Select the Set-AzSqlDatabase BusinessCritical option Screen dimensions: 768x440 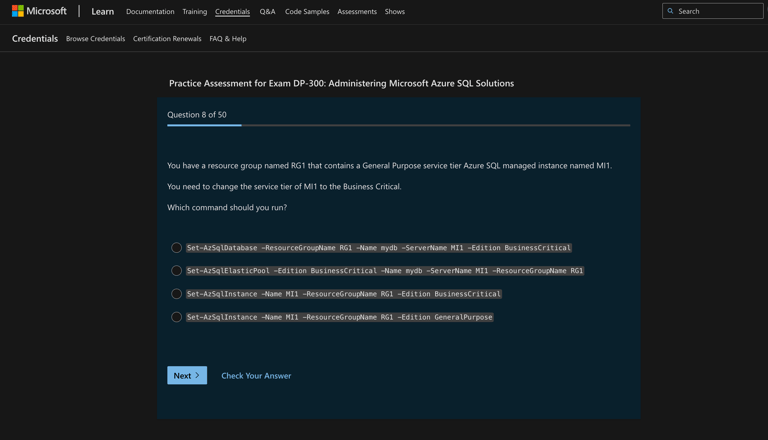tap(177, 248)
